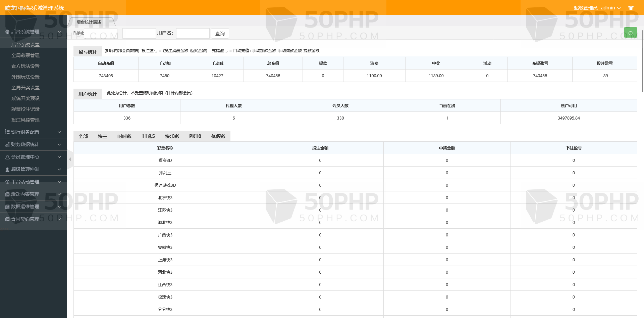
Task: Click the chart icon beside 财务数据统计
Action: [x=7, y=144]
